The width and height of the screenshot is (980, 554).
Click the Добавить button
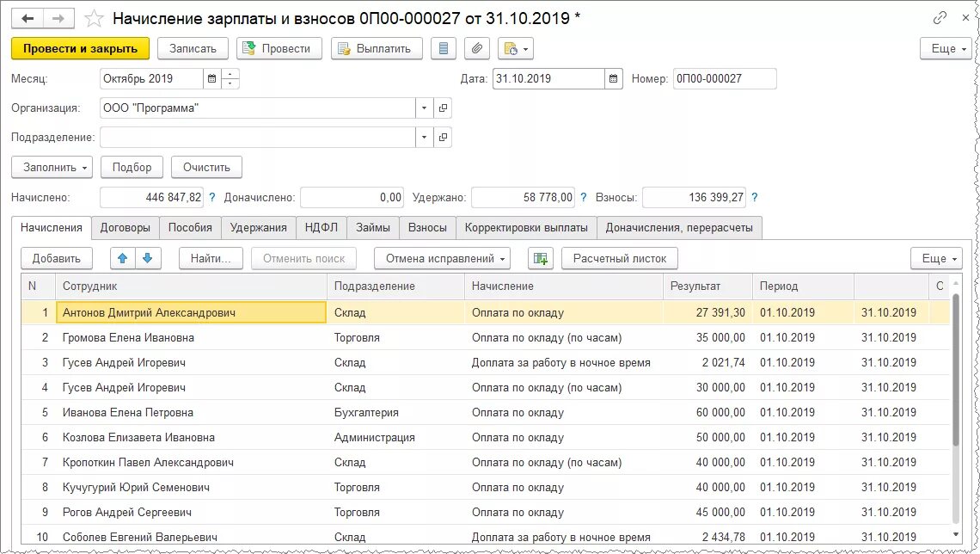click(56, 258)
